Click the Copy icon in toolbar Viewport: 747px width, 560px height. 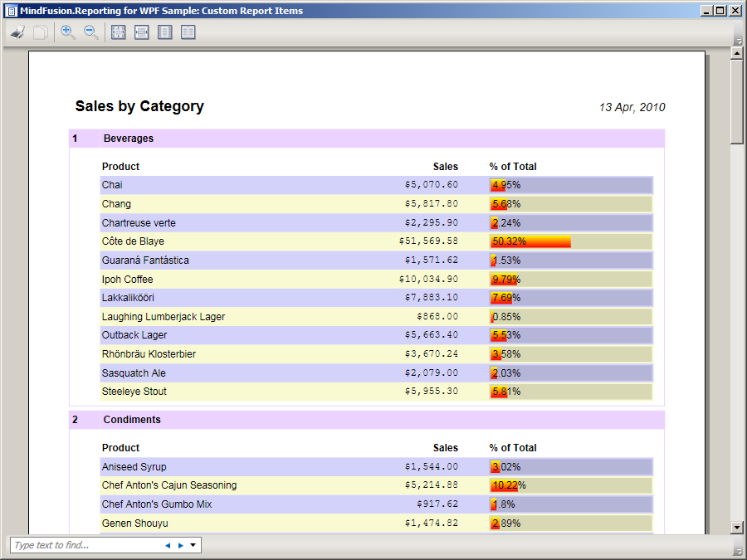[x=40, y=32]
